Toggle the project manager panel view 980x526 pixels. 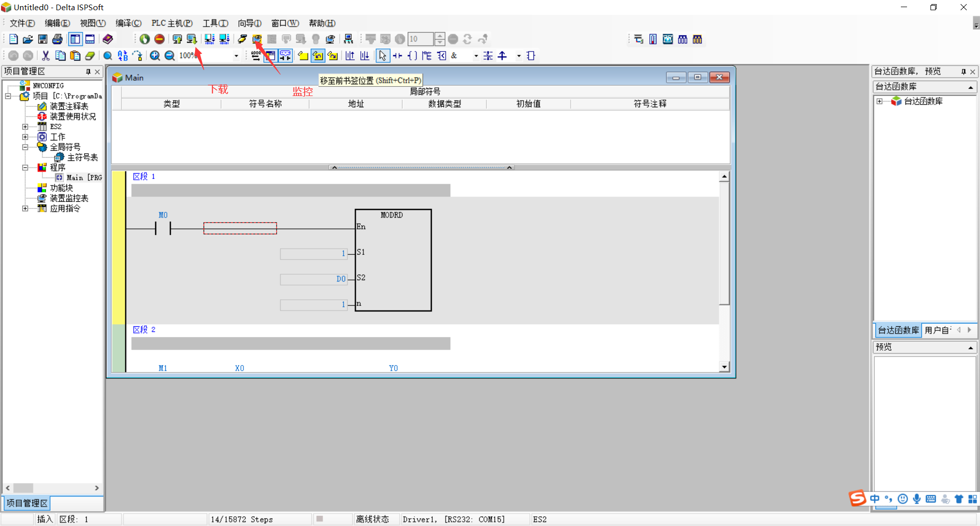tap(75, 39)
